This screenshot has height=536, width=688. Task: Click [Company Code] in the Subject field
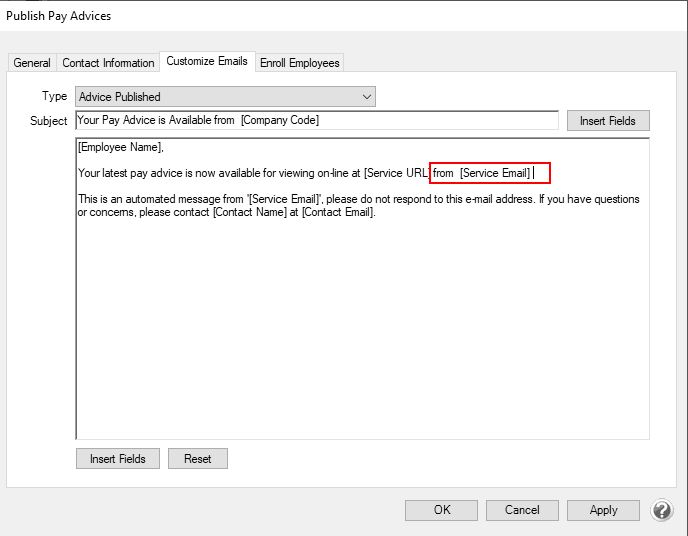coord(279,121)
